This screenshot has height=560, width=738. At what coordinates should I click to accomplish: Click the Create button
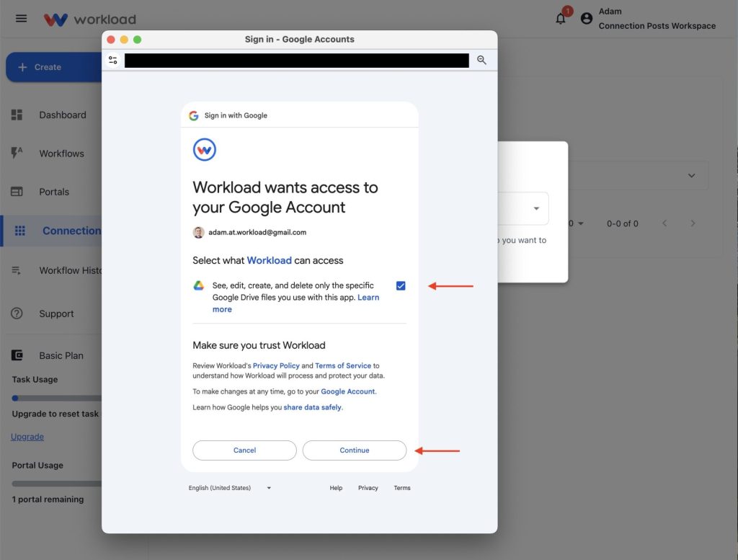point(53,67)
